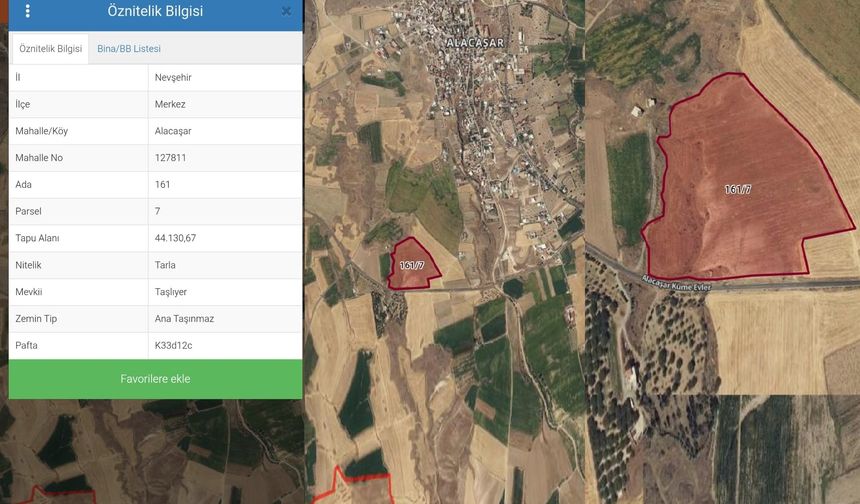Open the three-dot options menu

click(27, 11)
